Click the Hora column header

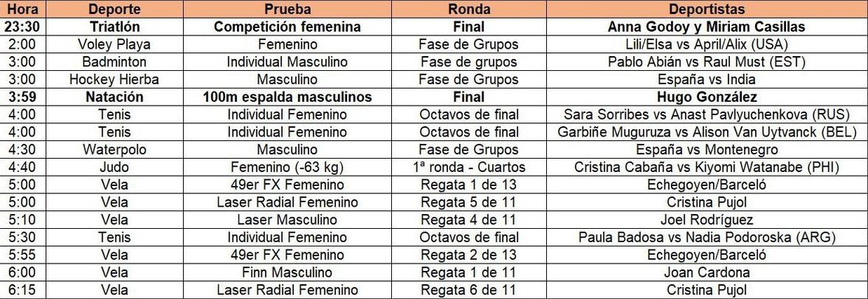tap(19, 10)
